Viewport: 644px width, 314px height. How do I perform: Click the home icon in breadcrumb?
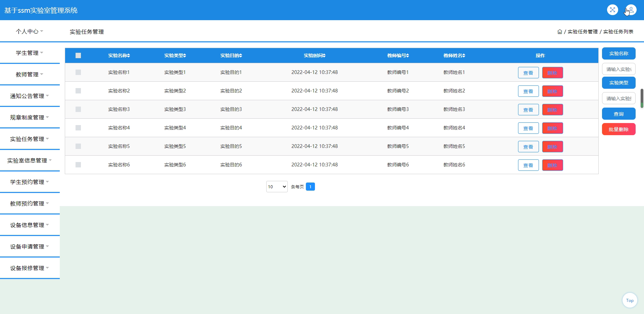tap(560, 32)
